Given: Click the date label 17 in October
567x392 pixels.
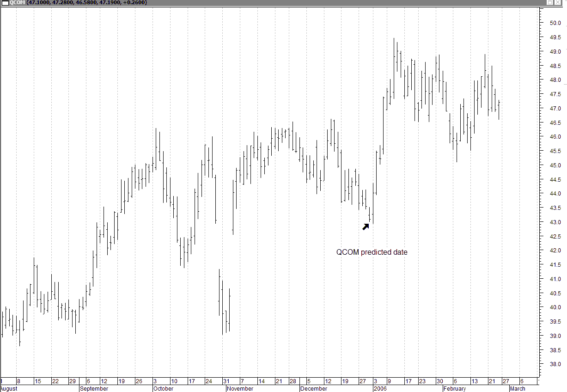Looking at the screenshot, I should tap(191, 381).
